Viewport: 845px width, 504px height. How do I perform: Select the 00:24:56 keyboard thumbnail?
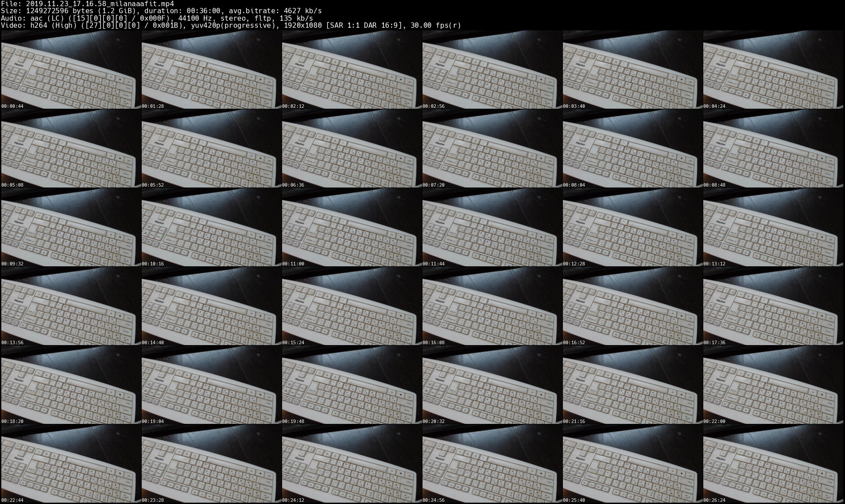[x=492, y=464]
